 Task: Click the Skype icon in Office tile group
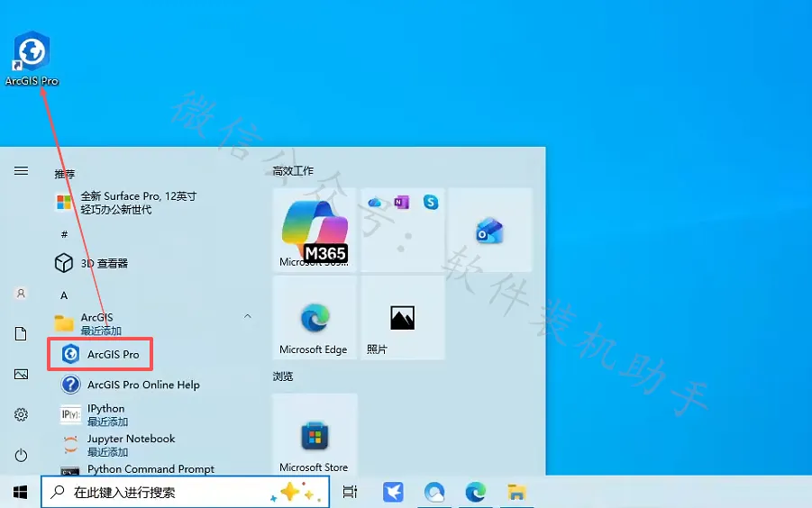(x=431, y=202)
